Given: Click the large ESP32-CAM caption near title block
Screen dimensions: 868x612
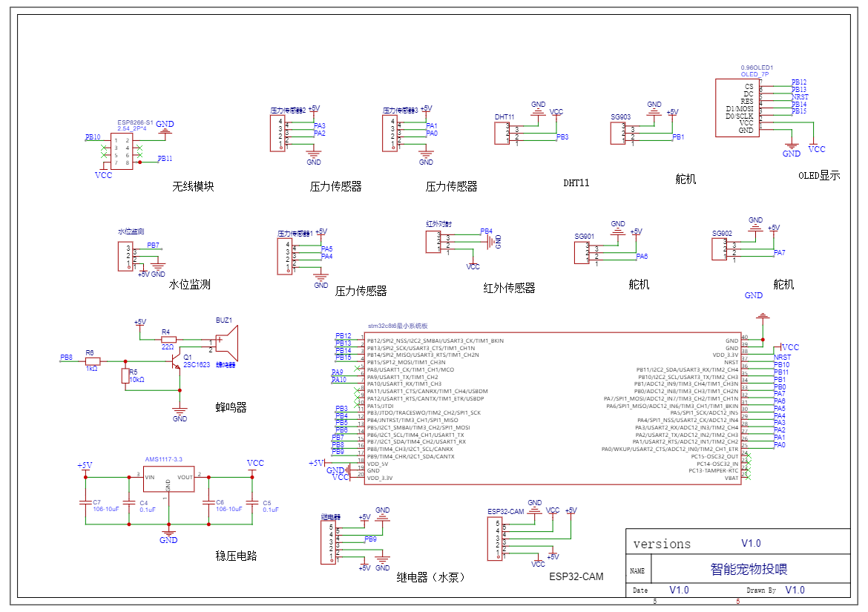Looking at the screenshot, I should pyautogui.click(x=576, y=576).
